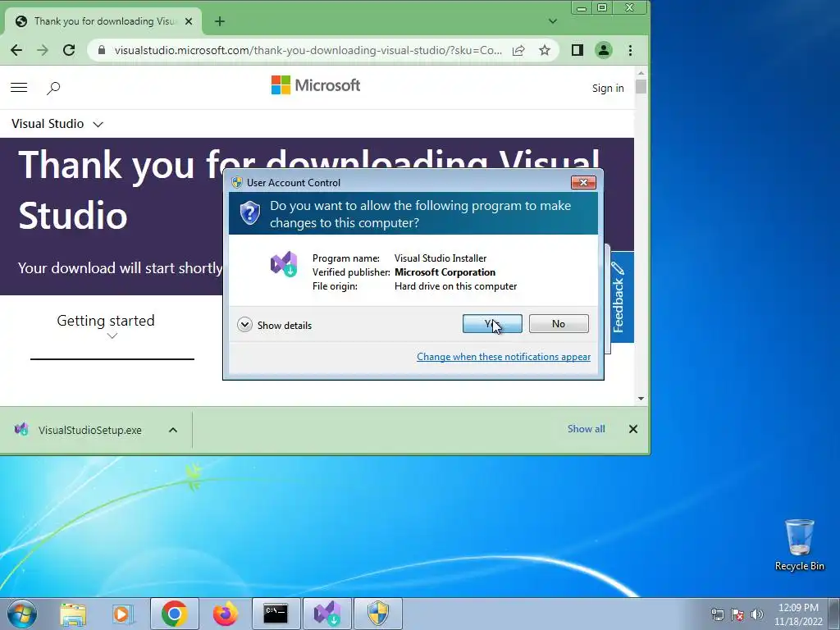Open Firefox from taskbar
Screen dimensions: 840x630
click(x=225, y=614)
